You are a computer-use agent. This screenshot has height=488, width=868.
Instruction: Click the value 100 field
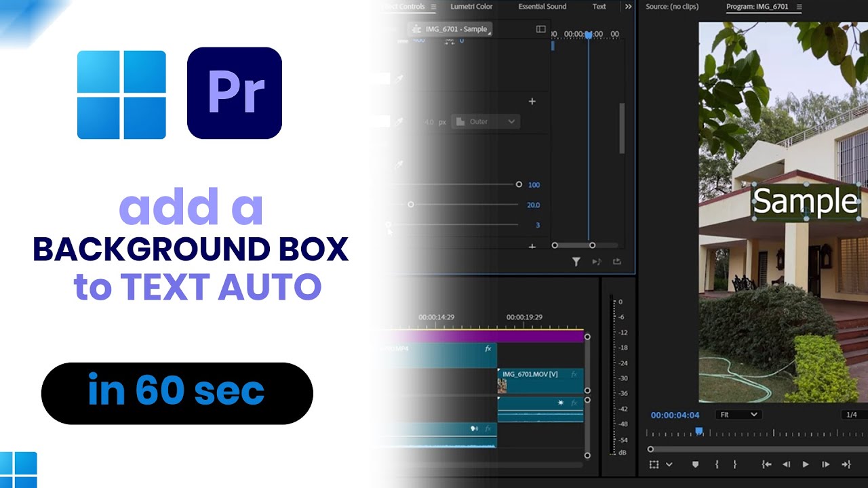click(x=534, y=185)
